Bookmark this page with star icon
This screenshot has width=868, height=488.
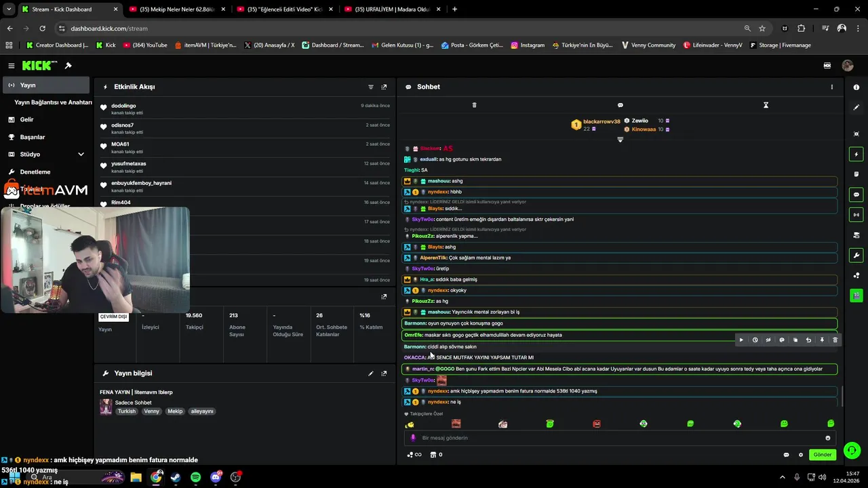(762, 28)
